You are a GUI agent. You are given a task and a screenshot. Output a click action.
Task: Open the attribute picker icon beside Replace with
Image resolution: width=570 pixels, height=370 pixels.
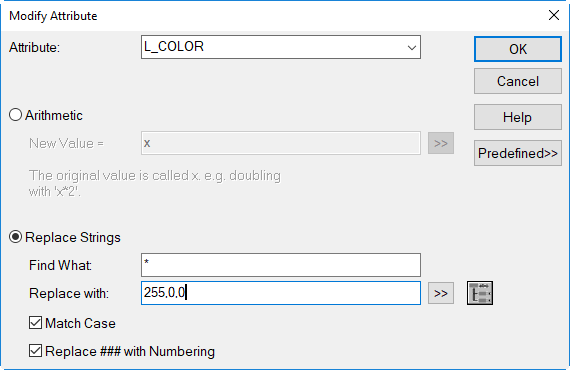click(x=480, y=293)
